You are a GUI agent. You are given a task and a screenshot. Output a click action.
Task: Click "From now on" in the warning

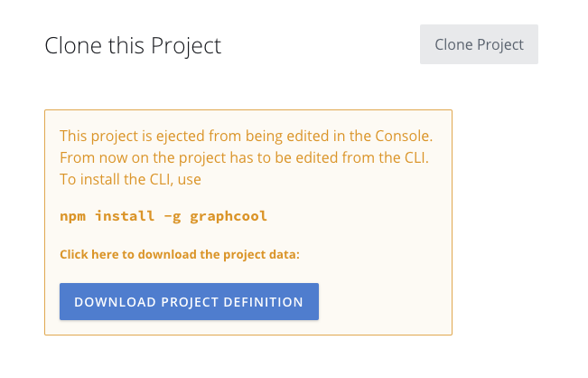click(98, 158)
